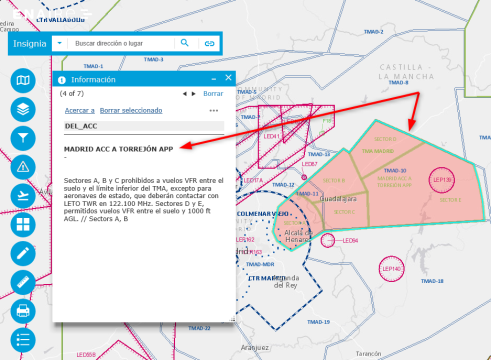
Task: Click Borrar seleccionado link
Action: pyautogui.click(x=131, y=110)
